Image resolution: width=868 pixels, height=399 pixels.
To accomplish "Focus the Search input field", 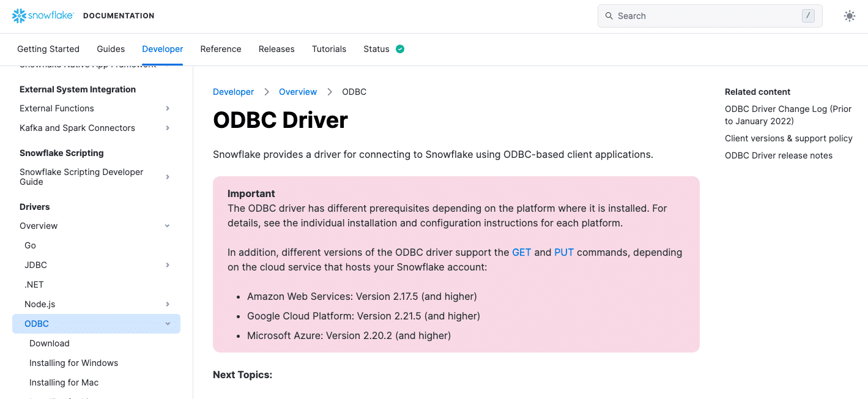I will 710,16.
